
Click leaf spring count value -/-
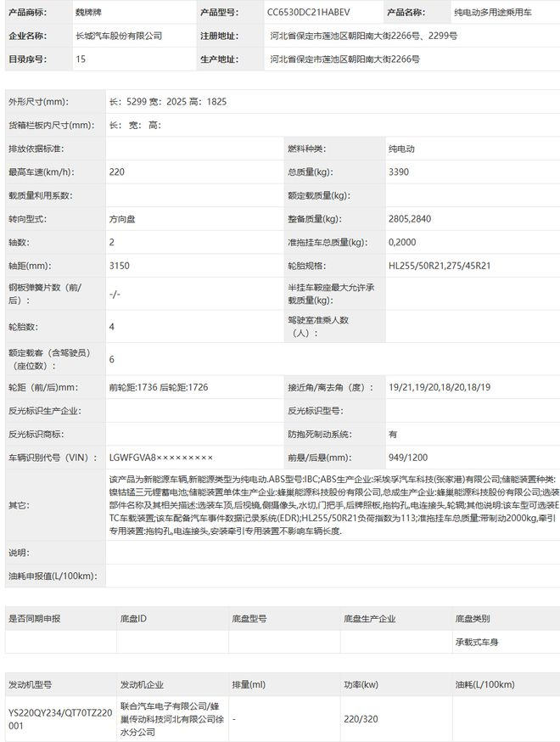(115, 294)
